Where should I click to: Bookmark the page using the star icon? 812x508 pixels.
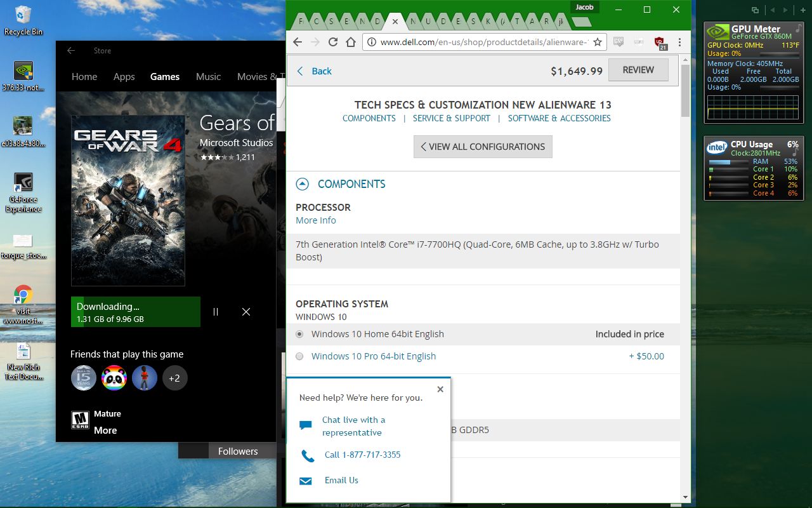(597, 42)
